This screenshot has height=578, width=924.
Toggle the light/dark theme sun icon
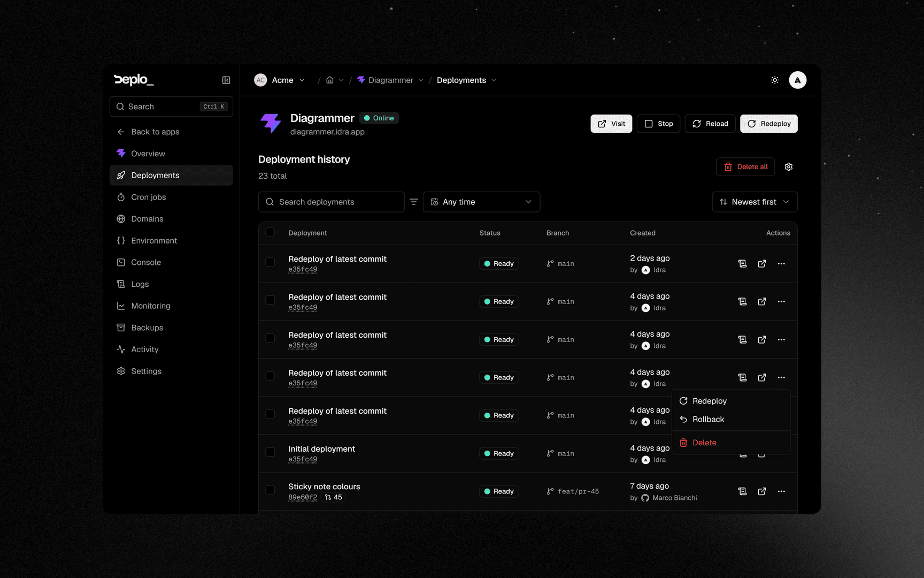775,80
